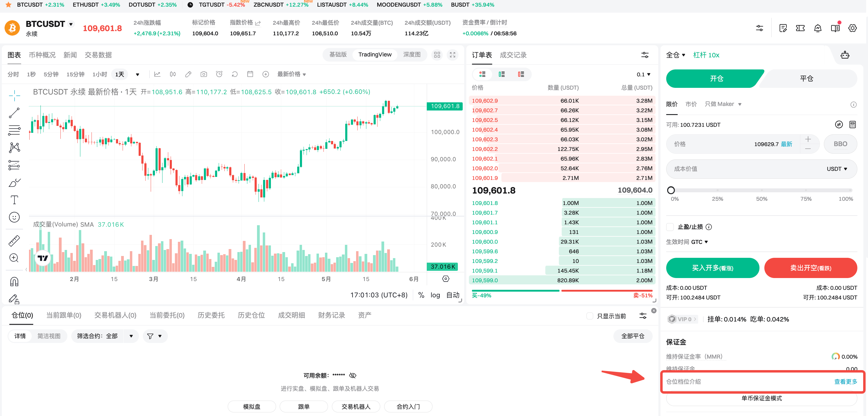Open the calculator icon beside available balance
868x416 pixels.
click(x=852, y=125)
